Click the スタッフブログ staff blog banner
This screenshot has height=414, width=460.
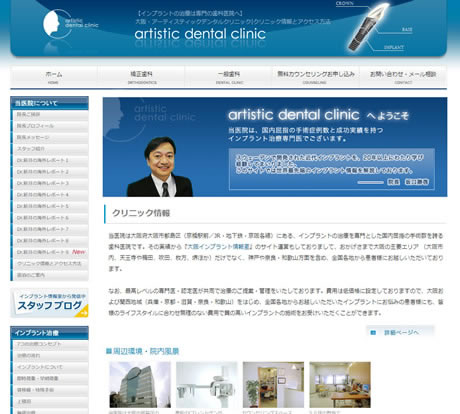coord(50,303)
